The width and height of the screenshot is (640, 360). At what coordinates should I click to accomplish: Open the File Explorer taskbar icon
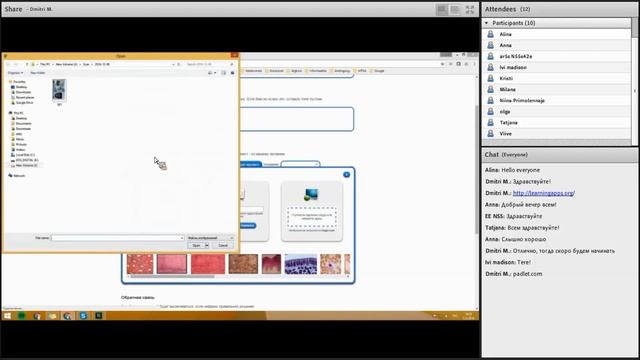[x=52, y=316]
